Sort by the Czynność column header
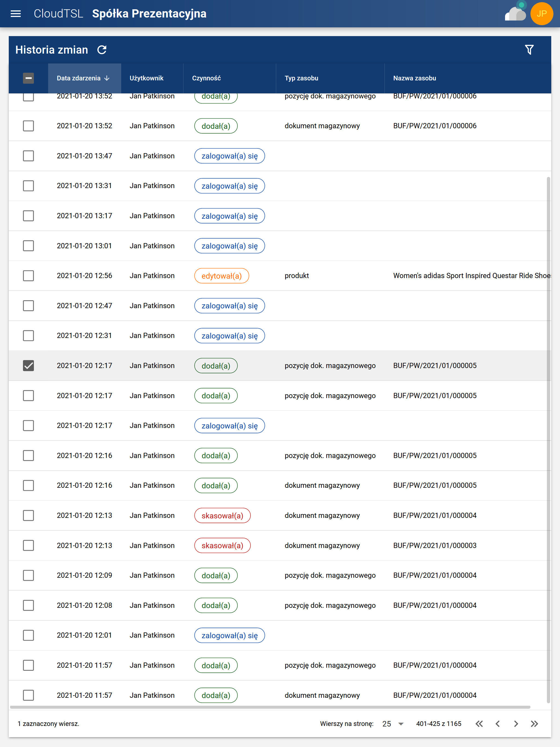 206,78
